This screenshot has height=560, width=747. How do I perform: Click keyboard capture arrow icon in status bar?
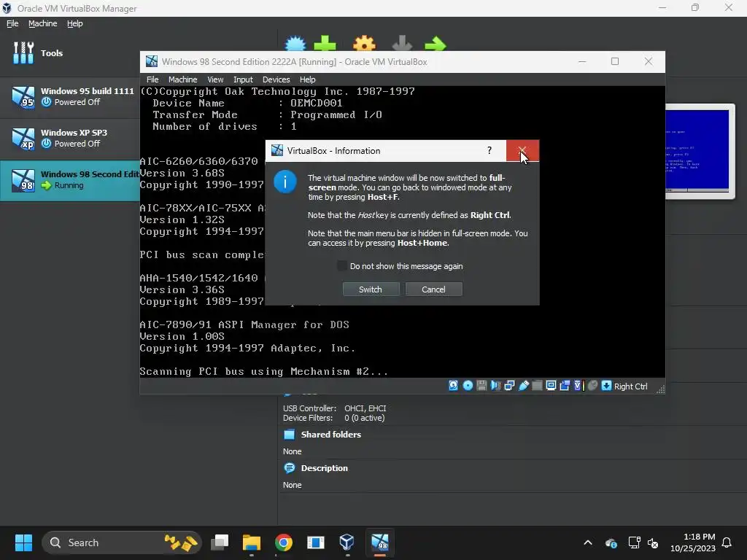coord(606,386)
